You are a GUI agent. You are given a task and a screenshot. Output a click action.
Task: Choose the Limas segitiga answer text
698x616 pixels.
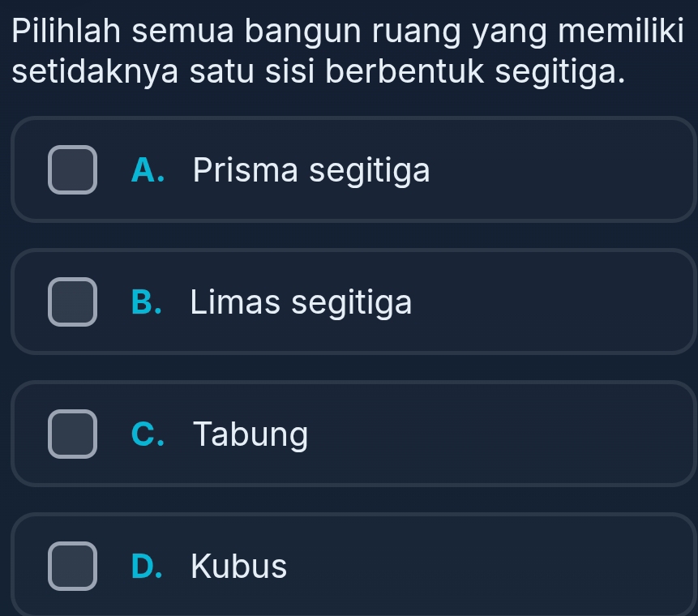(x=302, y=303)
